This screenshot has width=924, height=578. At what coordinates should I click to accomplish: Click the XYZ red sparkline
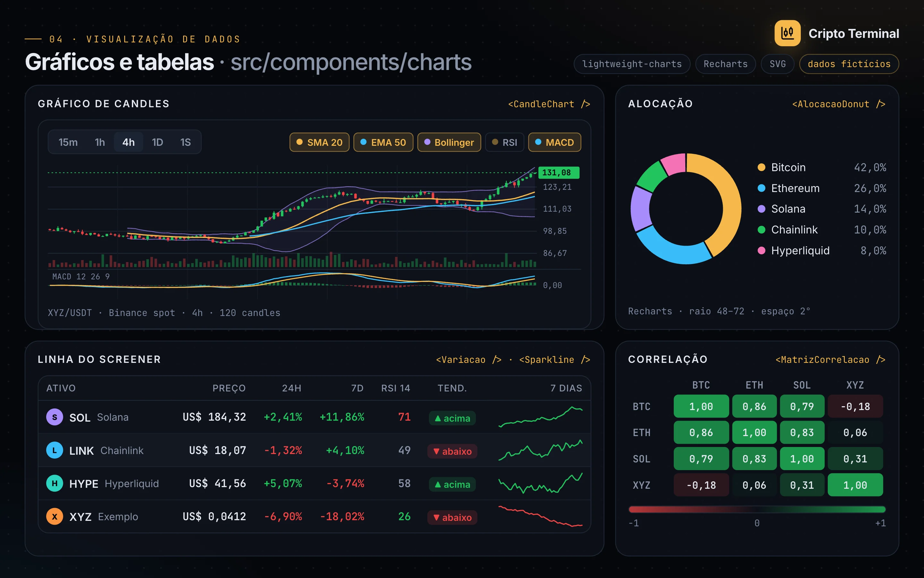[540, 516]
